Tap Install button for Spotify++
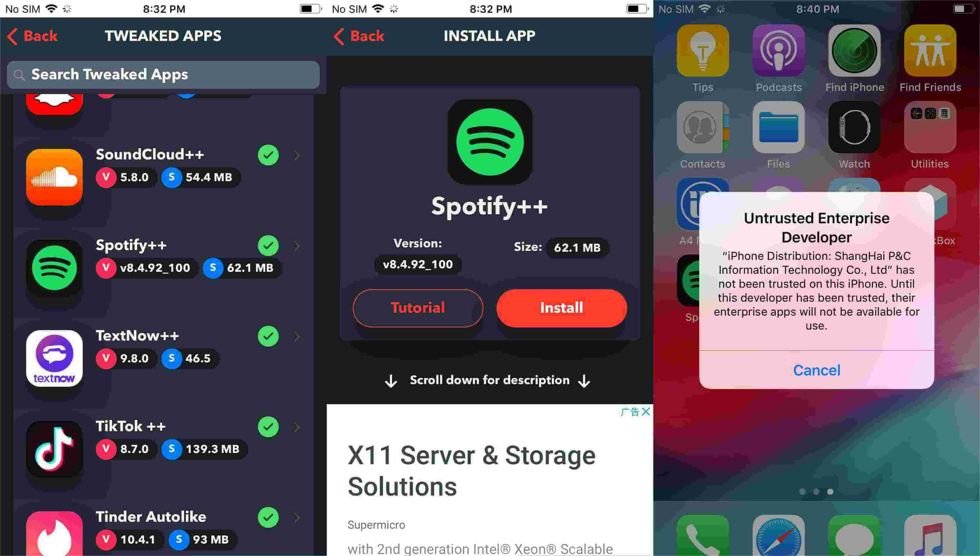Viewport: 980px width, 556px height. (x=560, y=308)
